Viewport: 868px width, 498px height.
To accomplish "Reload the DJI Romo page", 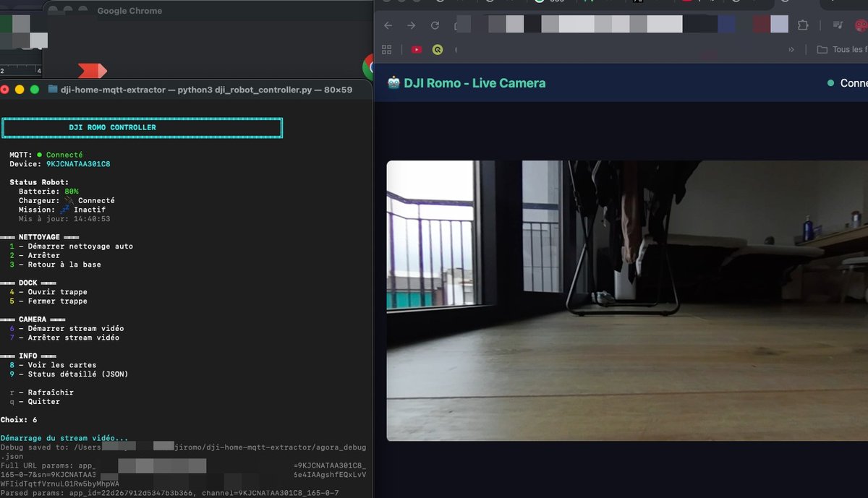I will [x=435, y=25].
